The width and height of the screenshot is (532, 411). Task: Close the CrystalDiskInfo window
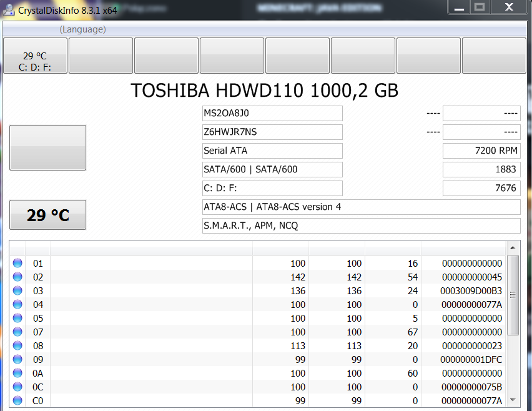[x=509, y=7]
